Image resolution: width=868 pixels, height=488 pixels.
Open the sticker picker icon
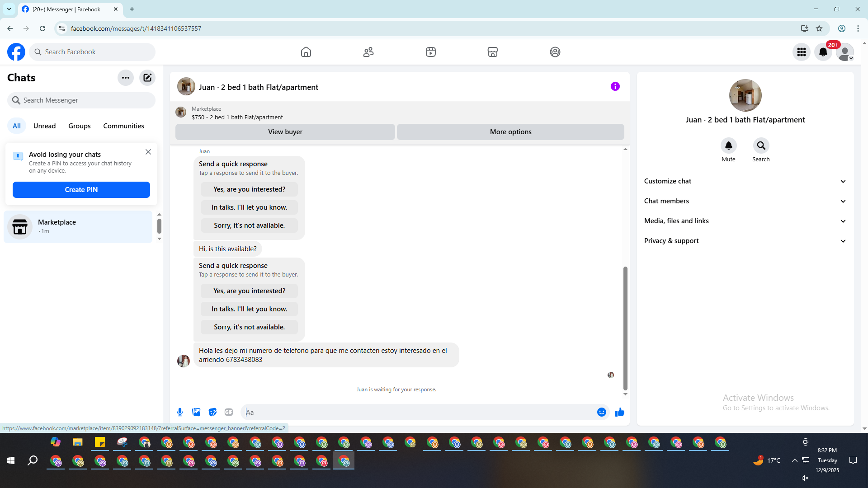[x=212, y=412]
